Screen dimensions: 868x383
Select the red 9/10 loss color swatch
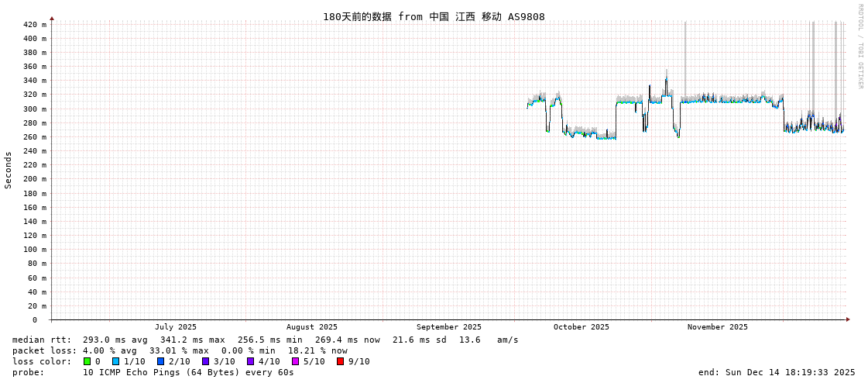pyautogui.click(x=340, y=361)
